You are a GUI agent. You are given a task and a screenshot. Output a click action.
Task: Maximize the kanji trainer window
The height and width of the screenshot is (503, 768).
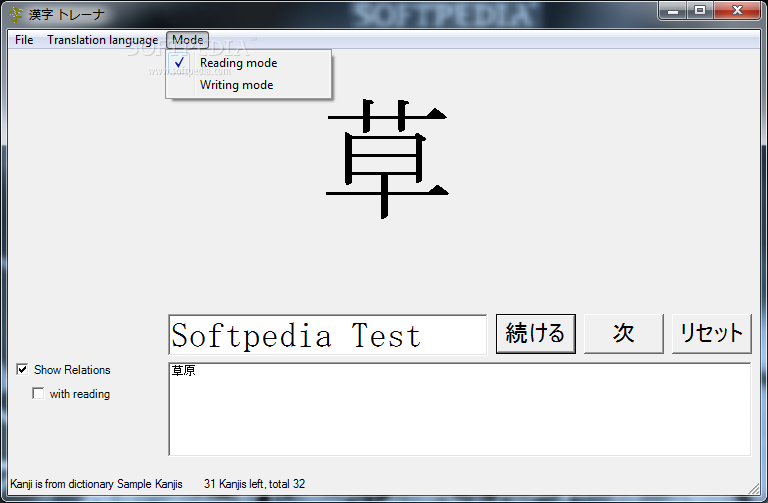coord(700,11)
